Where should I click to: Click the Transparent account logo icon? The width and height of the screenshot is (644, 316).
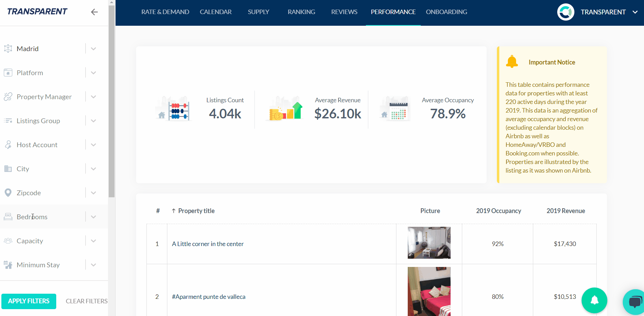click(x=566, y=12)
